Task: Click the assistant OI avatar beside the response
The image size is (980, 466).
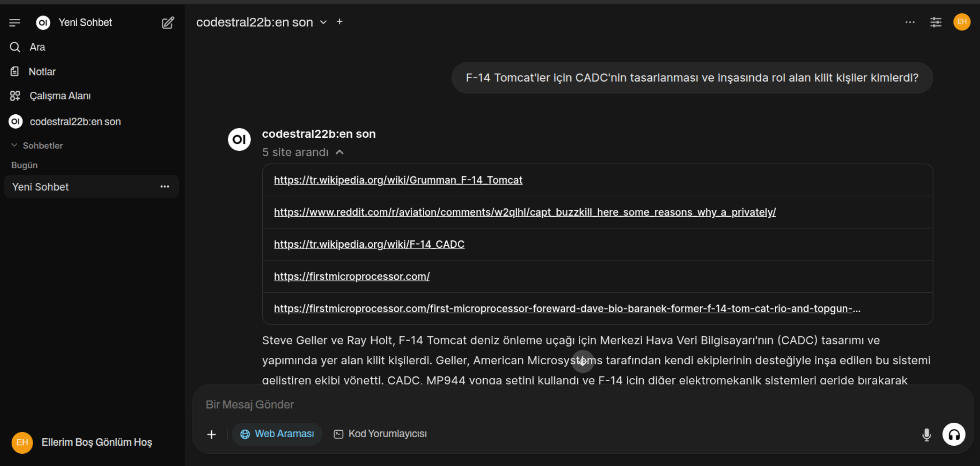Action: [239, 139]
